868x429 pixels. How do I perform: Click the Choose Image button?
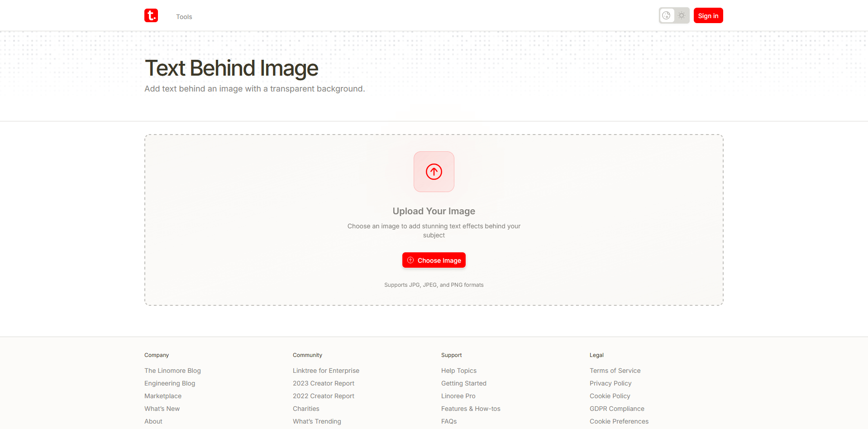(434, 260)
